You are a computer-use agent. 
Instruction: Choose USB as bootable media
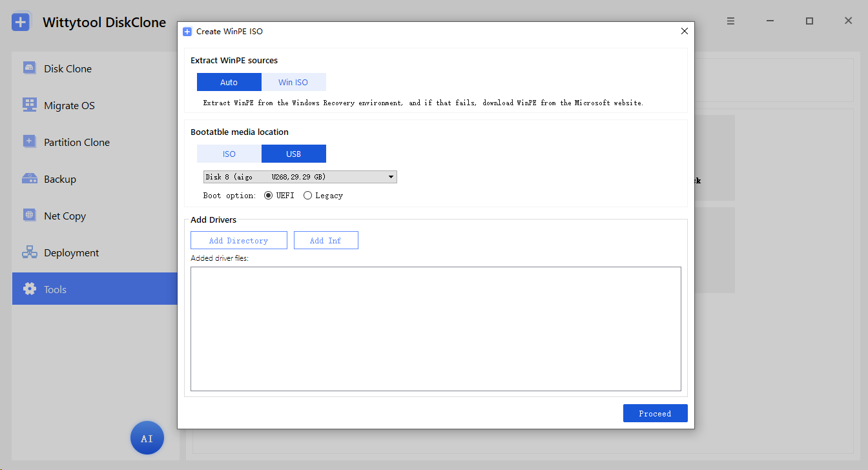tap(294, 154)
